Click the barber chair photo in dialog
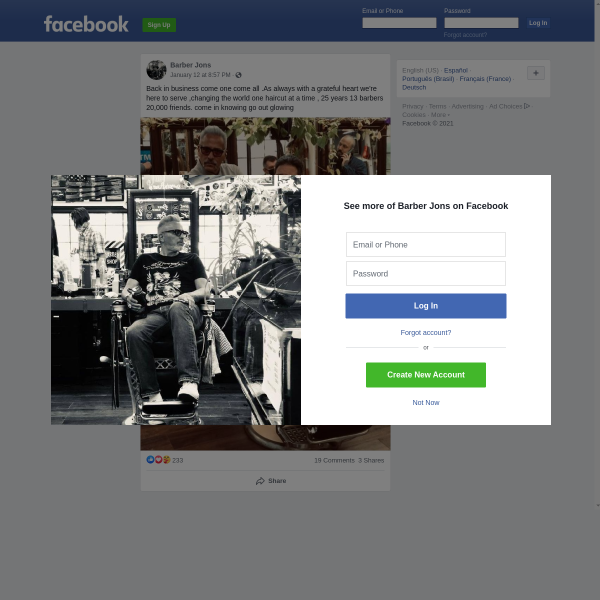The image size is (600, 600). tap(176, 300)
